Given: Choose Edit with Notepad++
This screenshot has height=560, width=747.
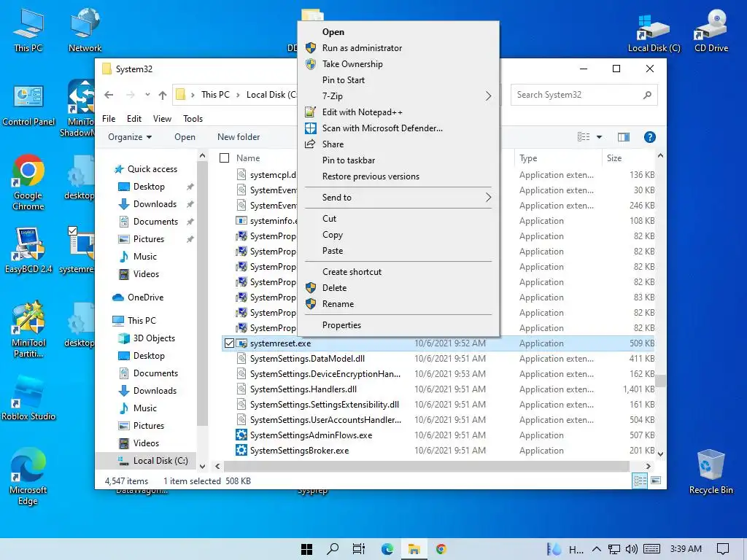Looking at the screenshot, I should point(362,112).
